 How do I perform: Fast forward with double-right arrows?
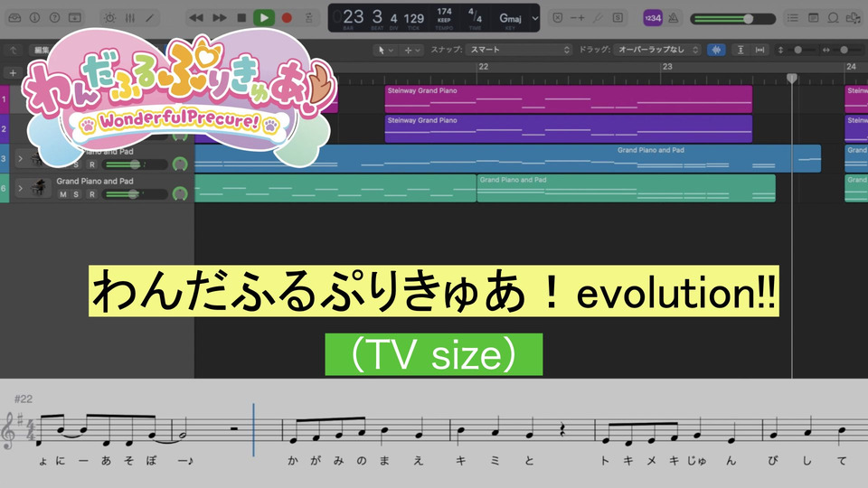pyautogui.click(x=219, y=18)
